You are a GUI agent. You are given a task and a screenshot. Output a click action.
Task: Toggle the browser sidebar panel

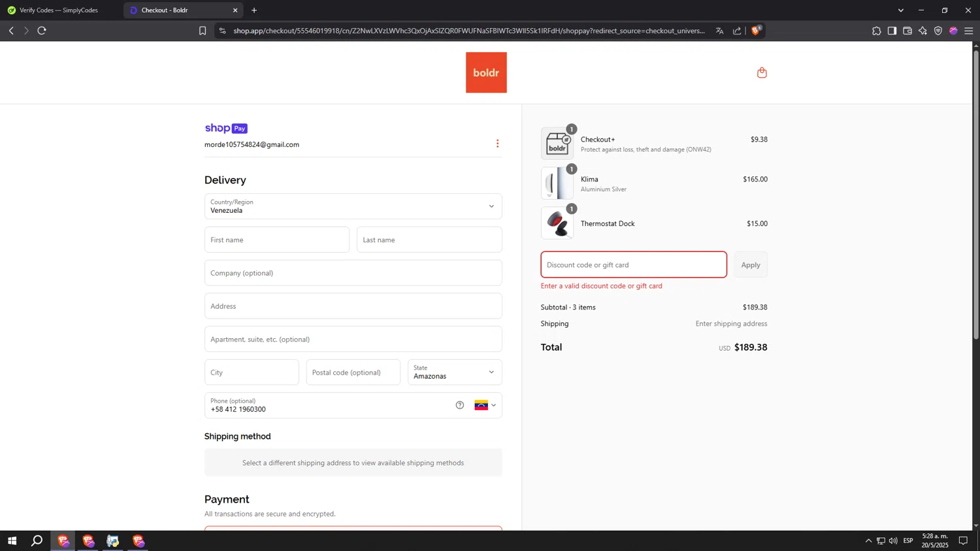point(892,31)
